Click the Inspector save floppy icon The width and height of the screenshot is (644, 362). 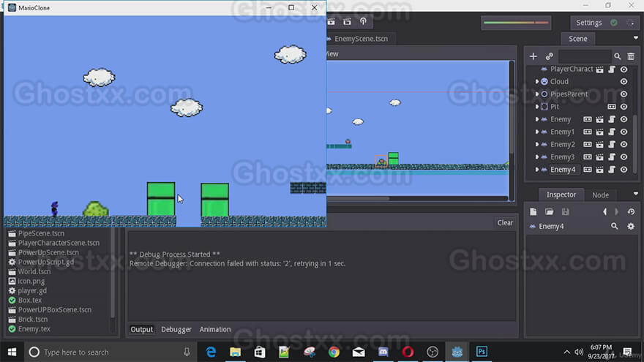(566, 212)
